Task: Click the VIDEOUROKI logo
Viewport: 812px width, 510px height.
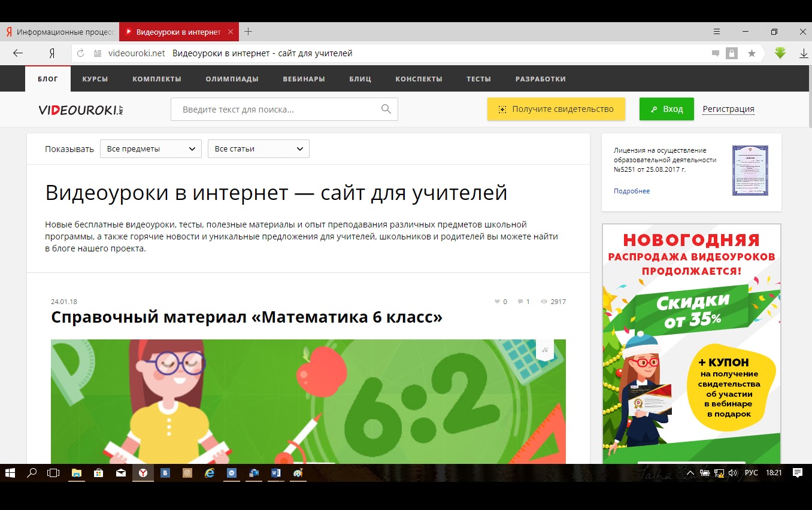Action: point(80,109)
